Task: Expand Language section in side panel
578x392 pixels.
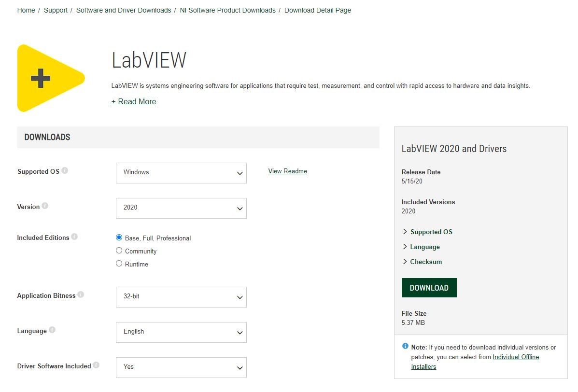Action: point(421,247)
